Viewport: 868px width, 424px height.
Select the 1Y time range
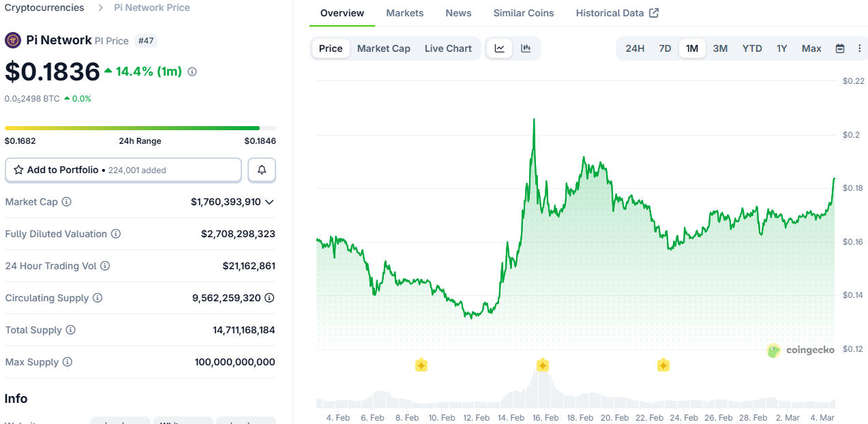tap(781, 48)
